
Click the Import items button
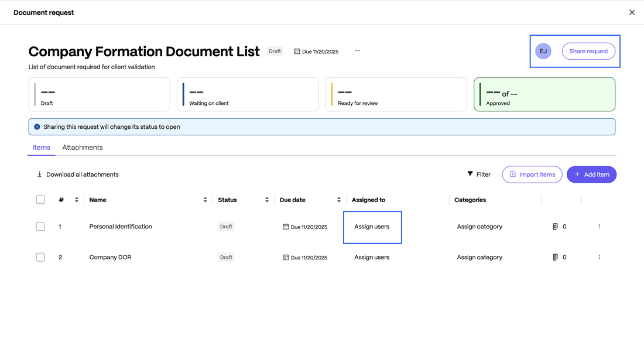point(532,174)
